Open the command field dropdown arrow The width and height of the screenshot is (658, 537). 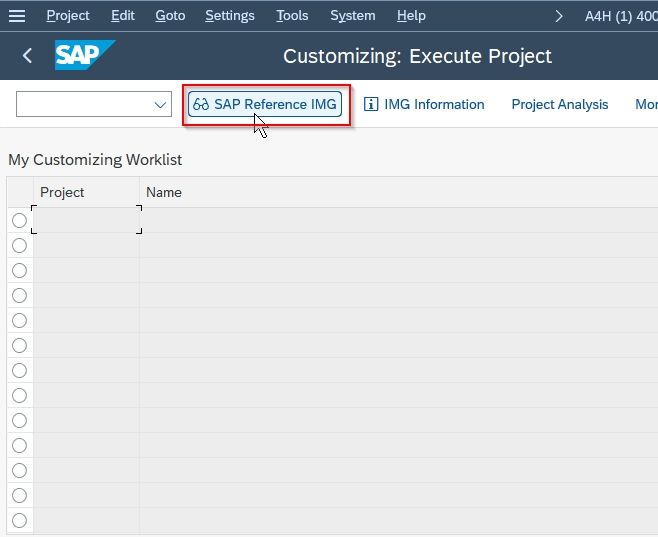tap(160, 104)
